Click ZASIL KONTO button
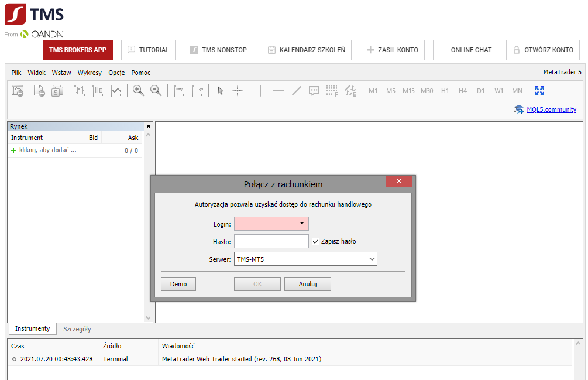The image size is (588, 380). (x=392, y=50)
